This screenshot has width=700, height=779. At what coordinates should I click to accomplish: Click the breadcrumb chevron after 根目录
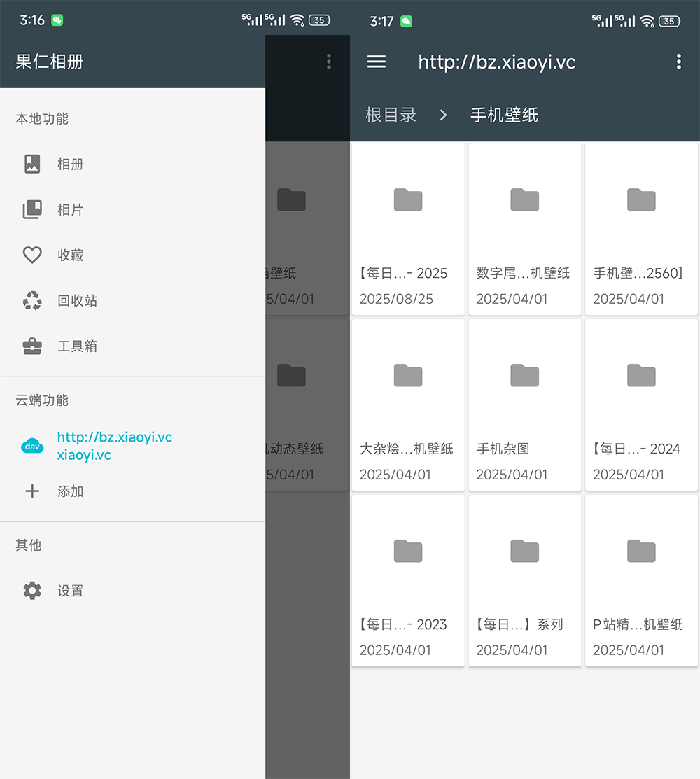pyautogui.click(x=444, y=115)
